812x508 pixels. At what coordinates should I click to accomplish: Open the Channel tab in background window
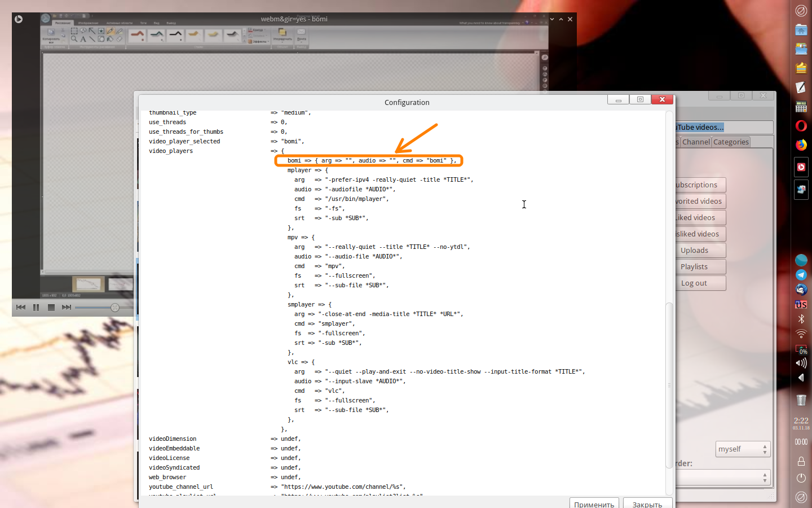(696, 142)
